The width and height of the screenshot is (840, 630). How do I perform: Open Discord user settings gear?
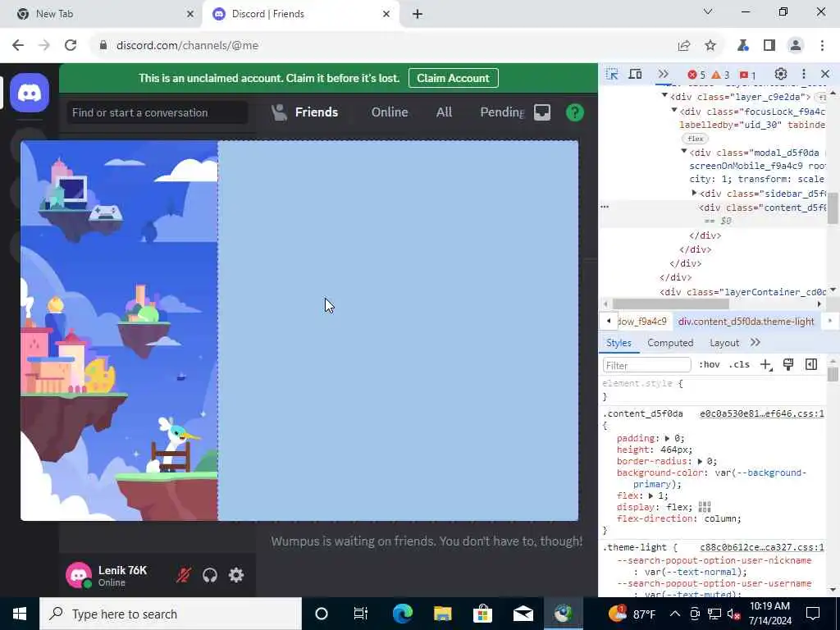(x=236, y=575)
